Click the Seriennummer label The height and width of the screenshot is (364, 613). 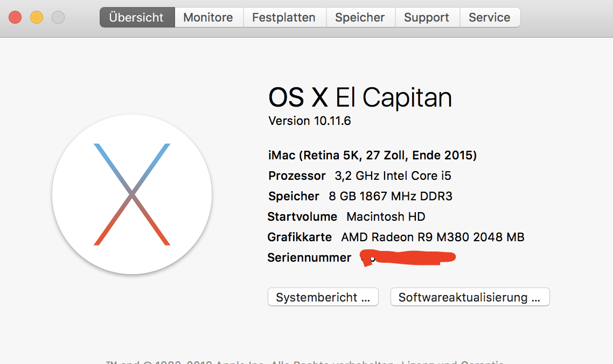point(309,258)
